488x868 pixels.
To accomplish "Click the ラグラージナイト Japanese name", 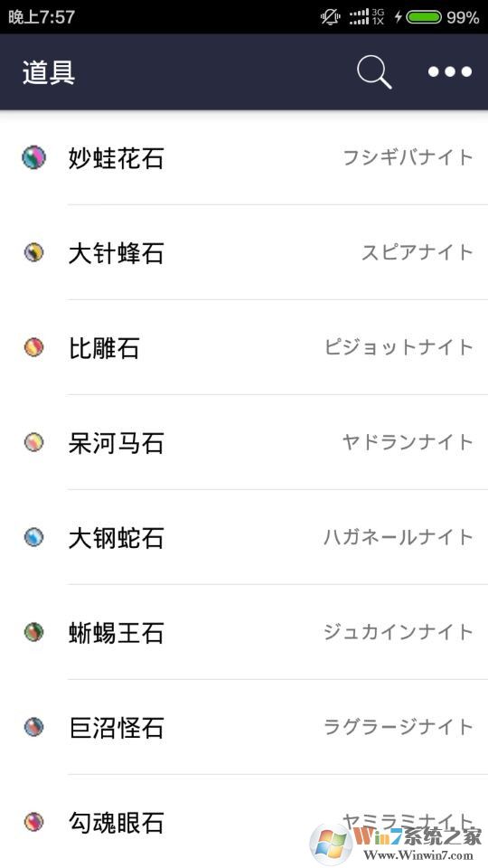I will (x=399, y=727).
